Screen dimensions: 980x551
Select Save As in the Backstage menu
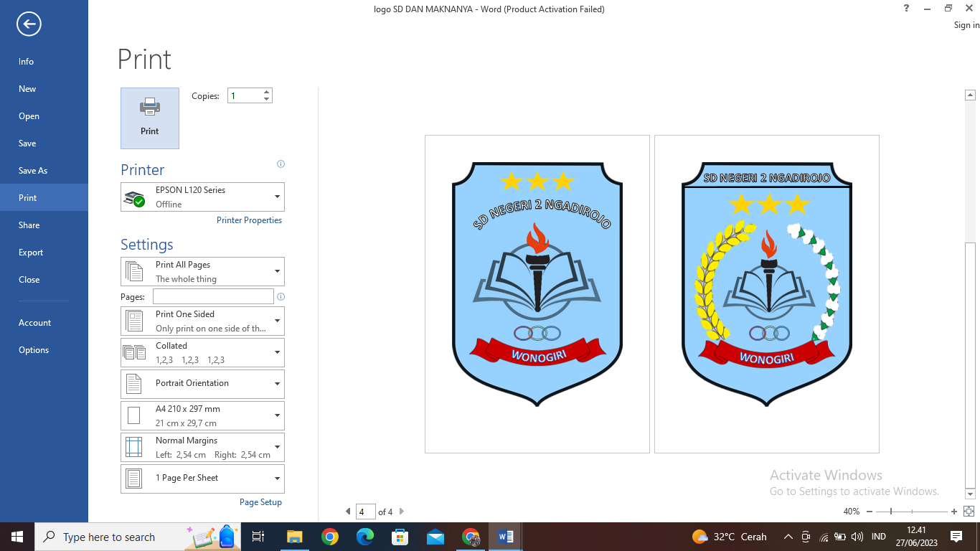tap(44, 171)
